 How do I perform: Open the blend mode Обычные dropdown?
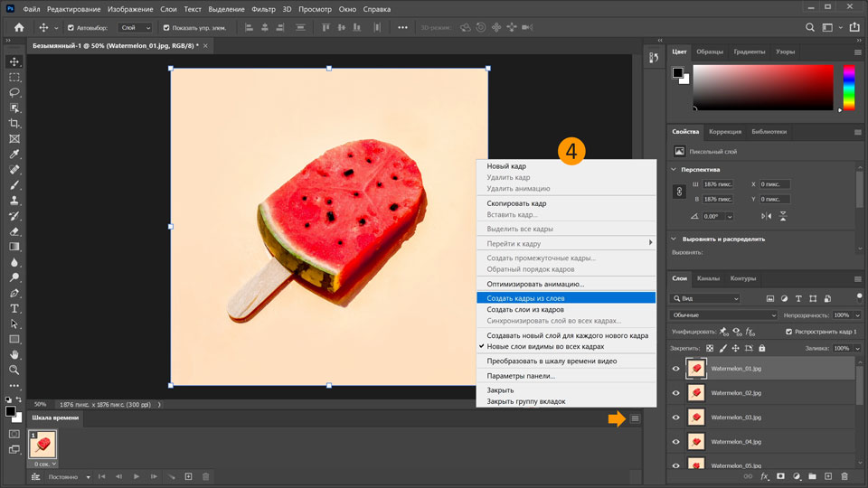click(x=723, y=314)
